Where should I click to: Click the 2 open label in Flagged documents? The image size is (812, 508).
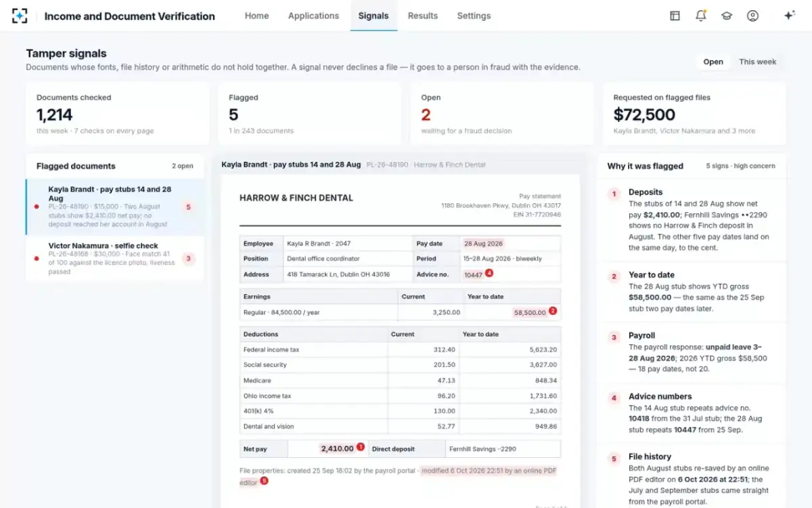[183, 166]
